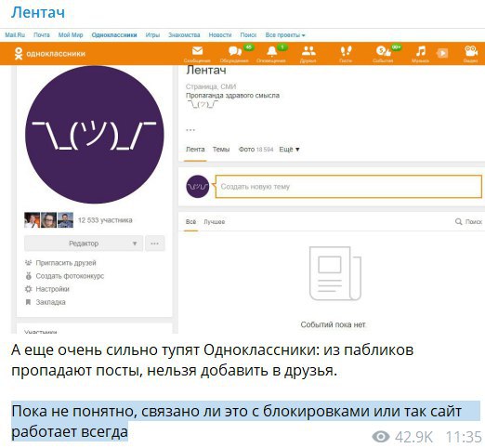The height and width of the screenshot is (448, 485).
Task: Expand 'Все проекты' dropdown in top bar
Action: click(x=285, y=35)
